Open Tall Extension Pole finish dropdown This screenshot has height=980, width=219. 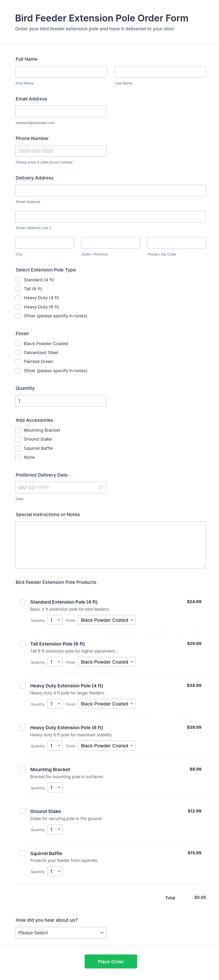click(x=107, y=662)
